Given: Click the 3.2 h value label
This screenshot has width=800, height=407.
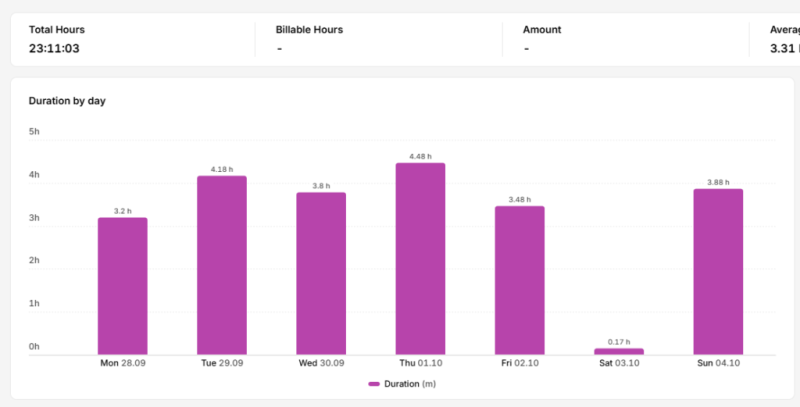Looking at the screenshot, I should 122,211.
